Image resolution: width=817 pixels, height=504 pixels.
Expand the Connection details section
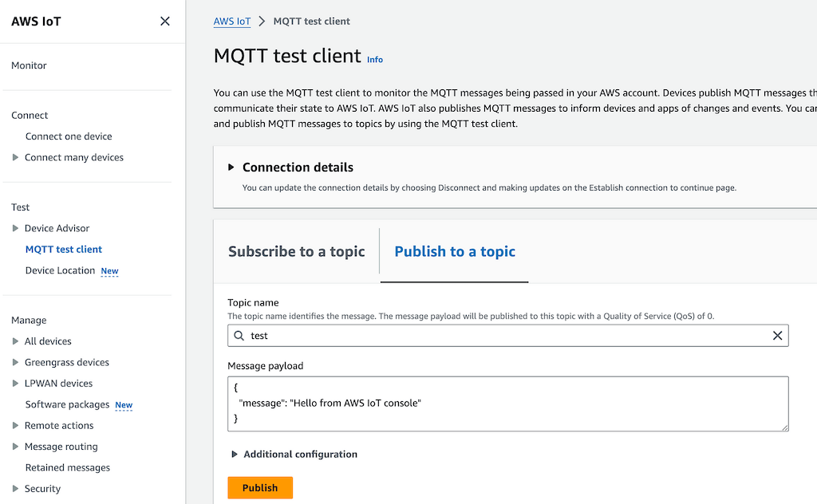coord(231,167)
